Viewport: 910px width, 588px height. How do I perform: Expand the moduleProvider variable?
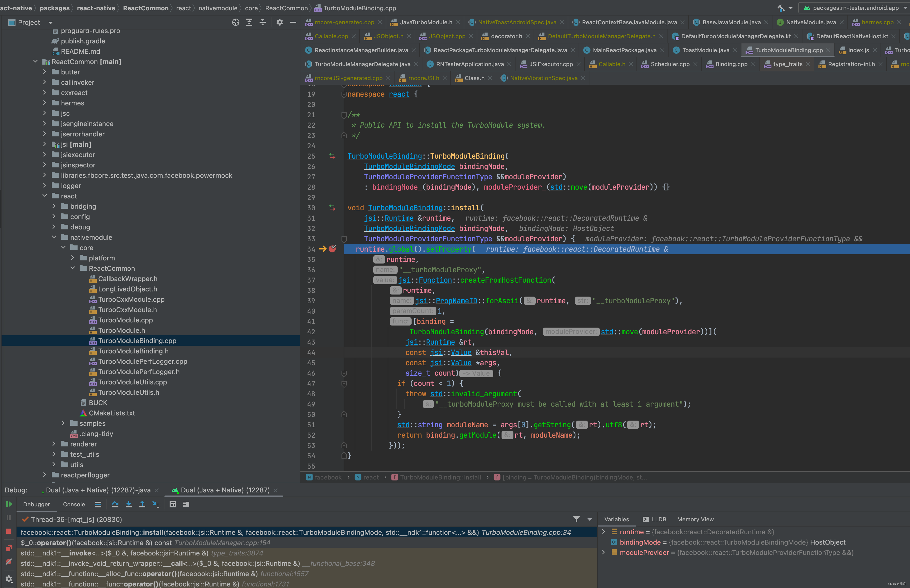click(x=603, y=552)
